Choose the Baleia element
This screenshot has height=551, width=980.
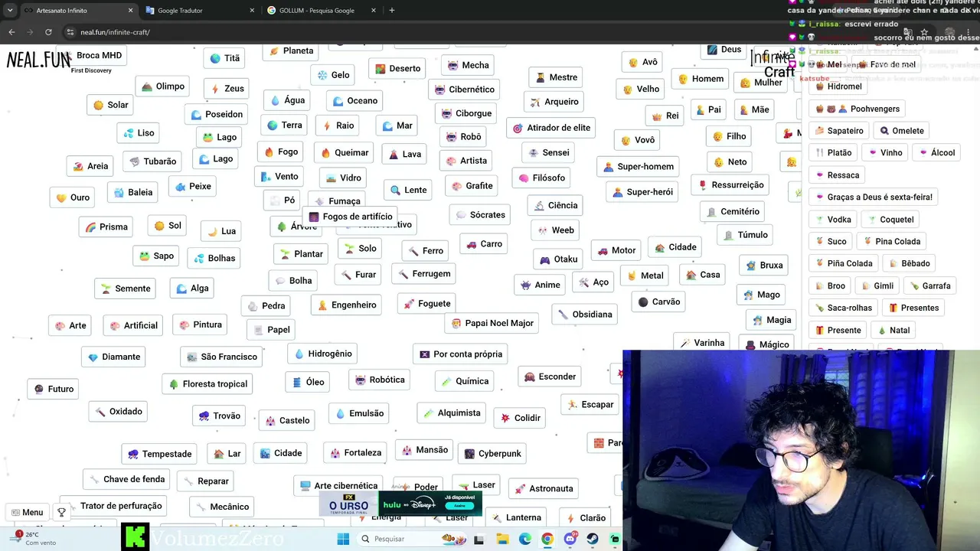[x=133, y=192]
